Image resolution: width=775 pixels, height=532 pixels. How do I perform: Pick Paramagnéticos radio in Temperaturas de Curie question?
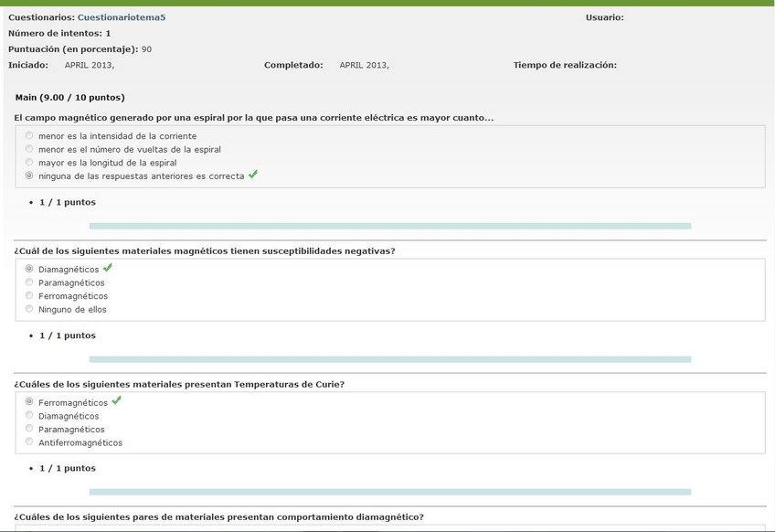pyautogui.click(x=29, y=429)
